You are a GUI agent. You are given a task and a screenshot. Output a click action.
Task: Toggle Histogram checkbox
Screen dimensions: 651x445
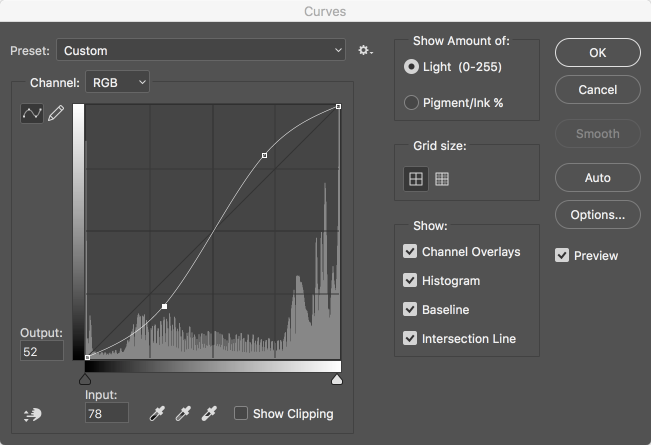(410, 280)
